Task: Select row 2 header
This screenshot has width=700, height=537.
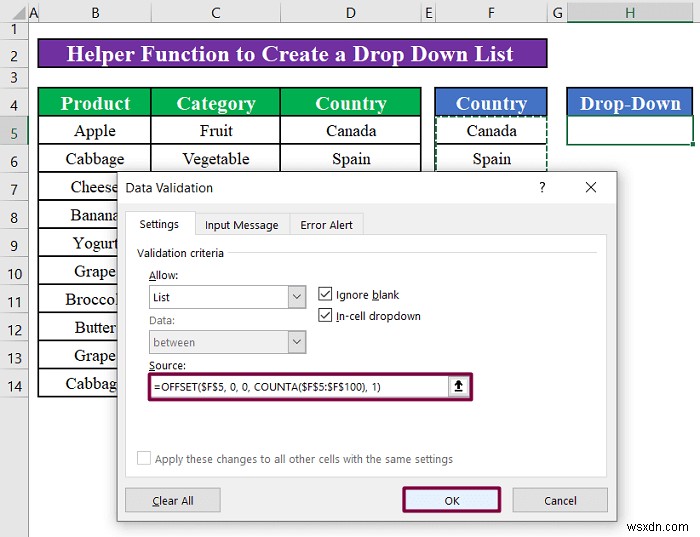Action: [x=14, y=56]
